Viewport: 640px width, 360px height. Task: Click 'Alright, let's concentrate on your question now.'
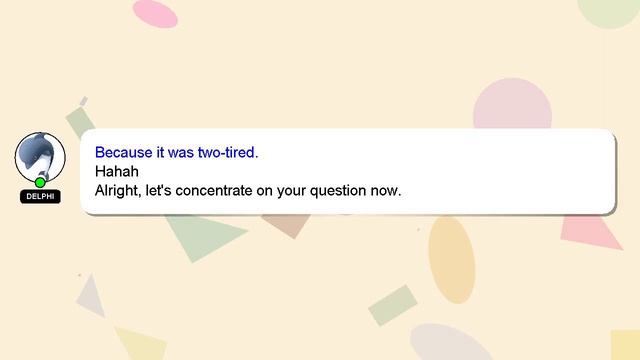248,190
